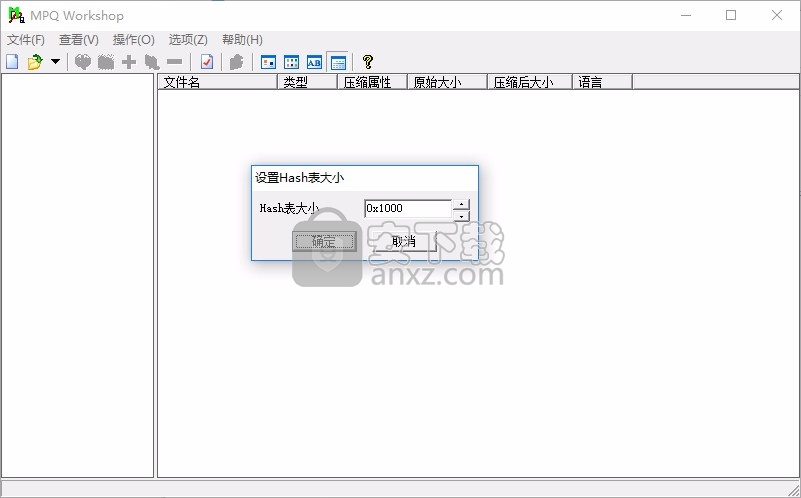The width and height of the screenshot is (801, 498).
Task: Expand the Open archive dropdown arrow
Action: click(55, 62)
